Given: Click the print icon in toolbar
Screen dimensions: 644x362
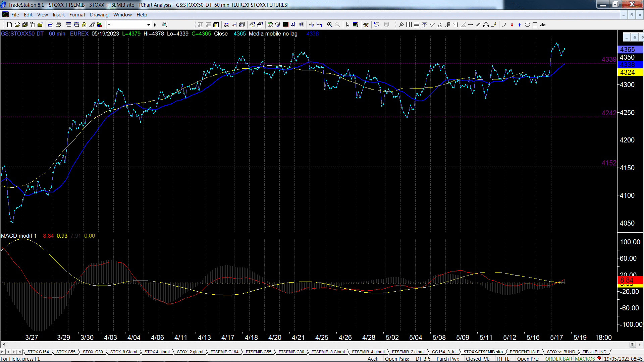Looking at the screenshot, I should click(x=58, y=25).
